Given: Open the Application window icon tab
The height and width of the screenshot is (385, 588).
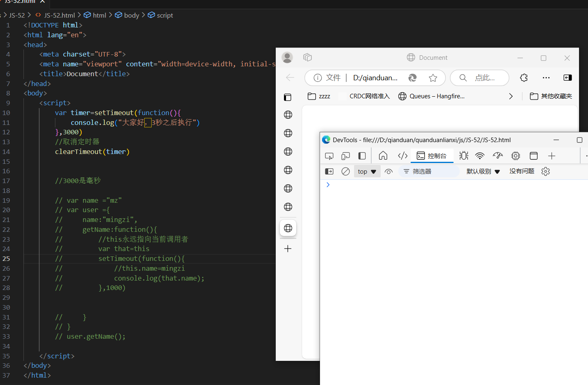Looking at the screenshot, I should [534, 156].
